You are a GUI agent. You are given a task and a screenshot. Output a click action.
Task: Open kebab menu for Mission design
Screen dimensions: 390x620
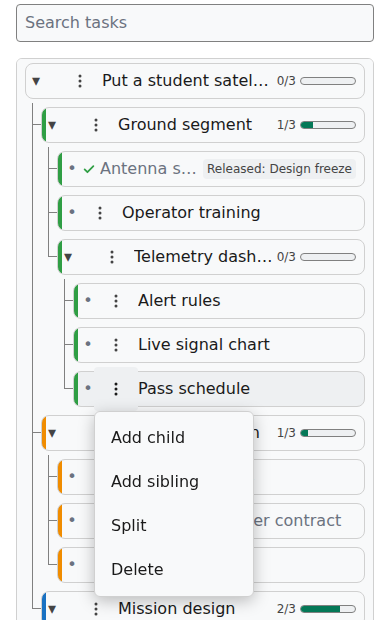[96, 609]
